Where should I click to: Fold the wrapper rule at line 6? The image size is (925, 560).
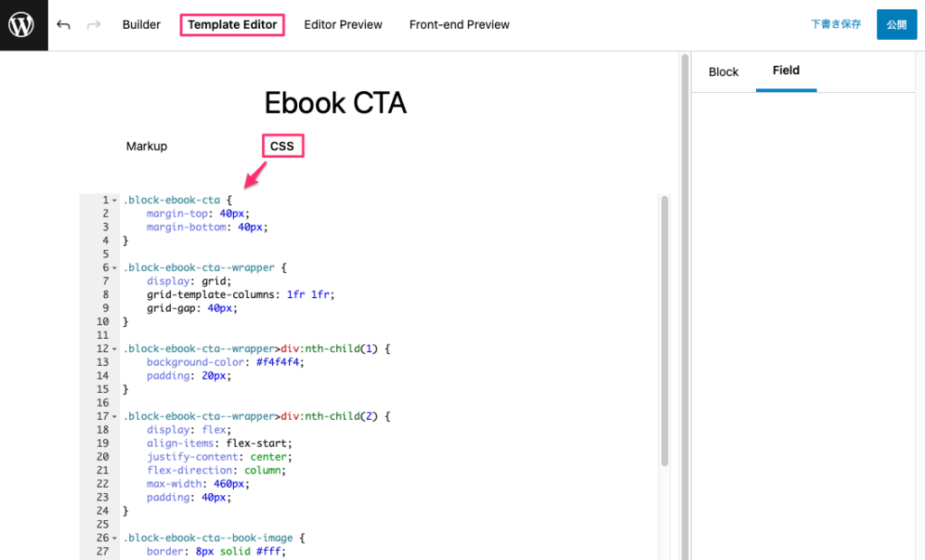tap(115, 268)
